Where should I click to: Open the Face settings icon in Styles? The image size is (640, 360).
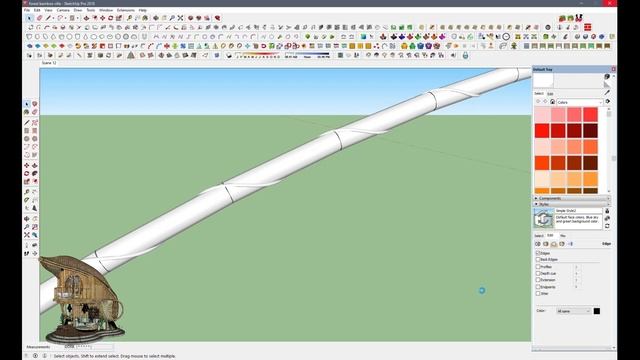click(x=546, y=244)
